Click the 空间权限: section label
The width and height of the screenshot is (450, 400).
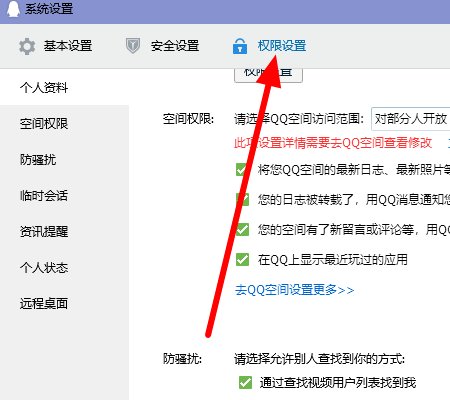click(188, 119)
